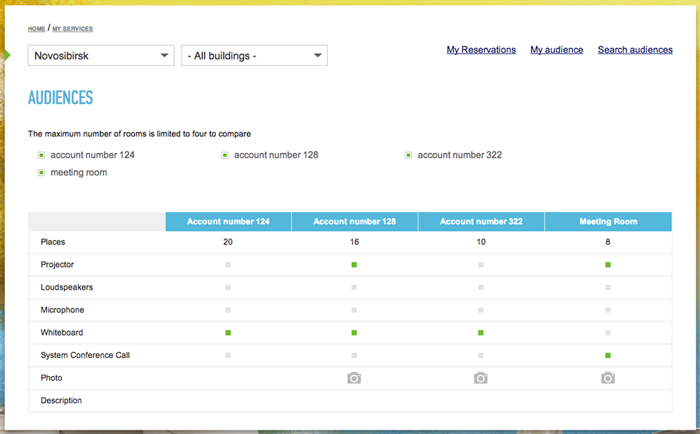
Task: Open My Services breadcrumb
Action: 73,29
